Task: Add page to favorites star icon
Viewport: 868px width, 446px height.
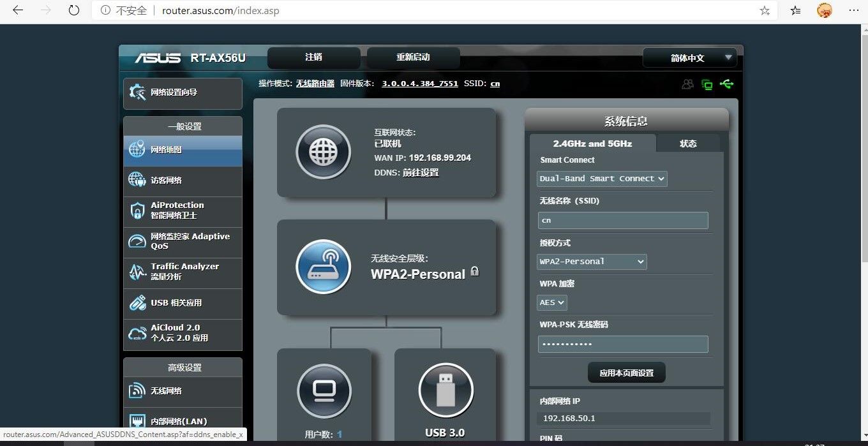Action: coord(765,11)
